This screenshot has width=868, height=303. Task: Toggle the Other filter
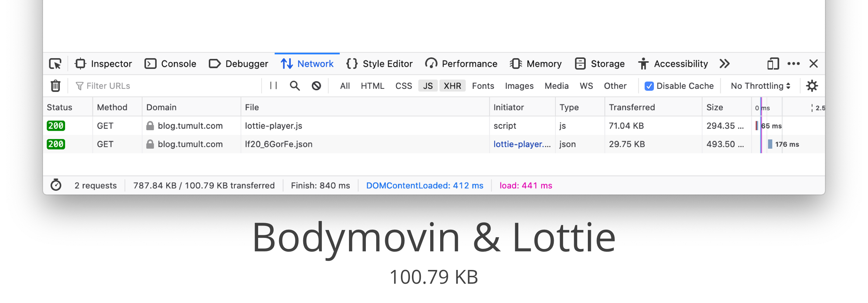615,86
